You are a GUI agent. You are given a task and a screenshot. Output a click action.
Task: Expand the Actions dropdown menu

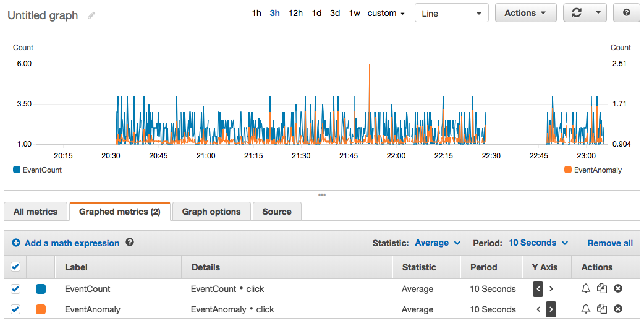pyautogui.click(x=525, y=13)
